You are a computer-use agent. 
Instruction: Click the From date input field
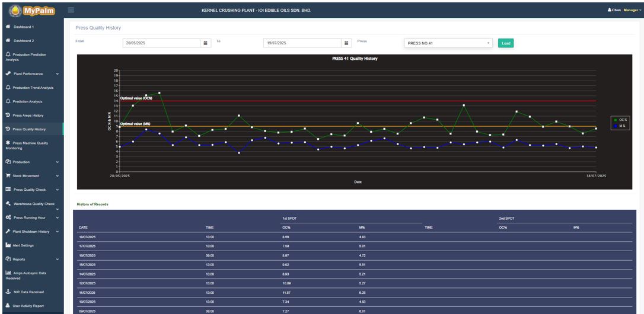click(x=161, y=43)
